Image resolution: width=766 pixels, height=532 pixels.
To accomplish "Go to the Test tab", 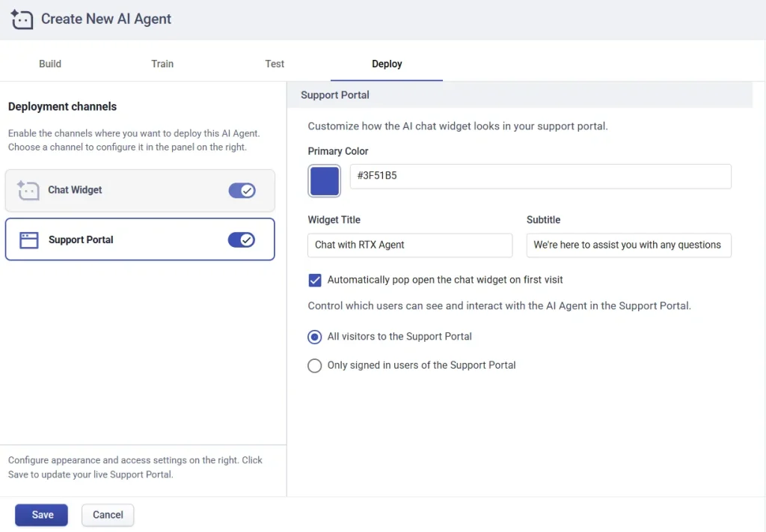I will pyautogui.click(x=274, y=64).
